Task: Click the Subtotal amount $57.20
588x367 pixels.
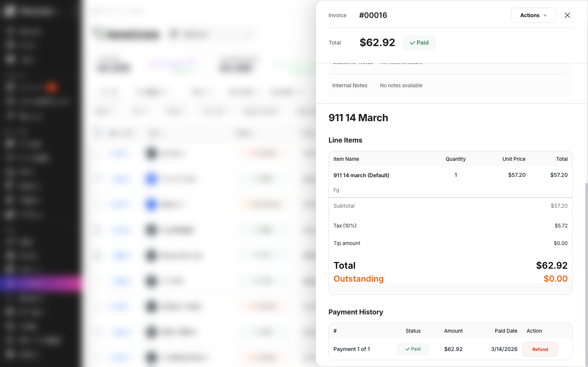Action: (559, 206)
